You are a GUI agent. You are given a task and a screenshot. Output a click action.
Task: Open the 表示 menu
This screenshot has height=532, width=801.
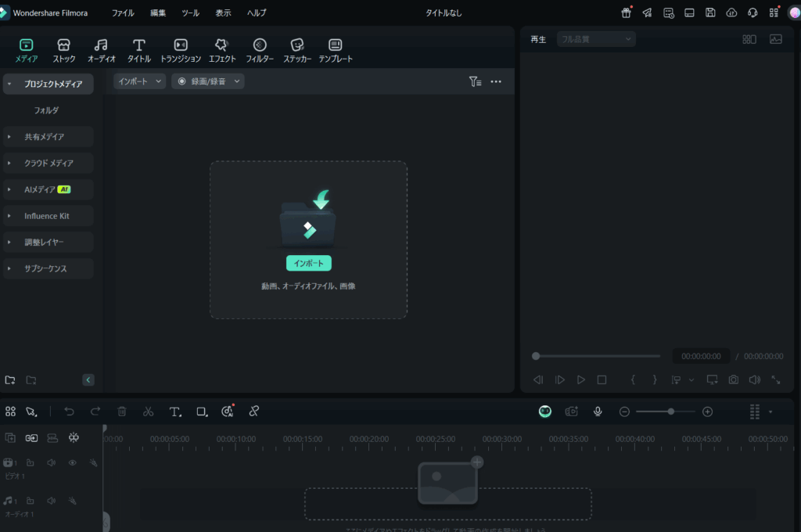223,13
